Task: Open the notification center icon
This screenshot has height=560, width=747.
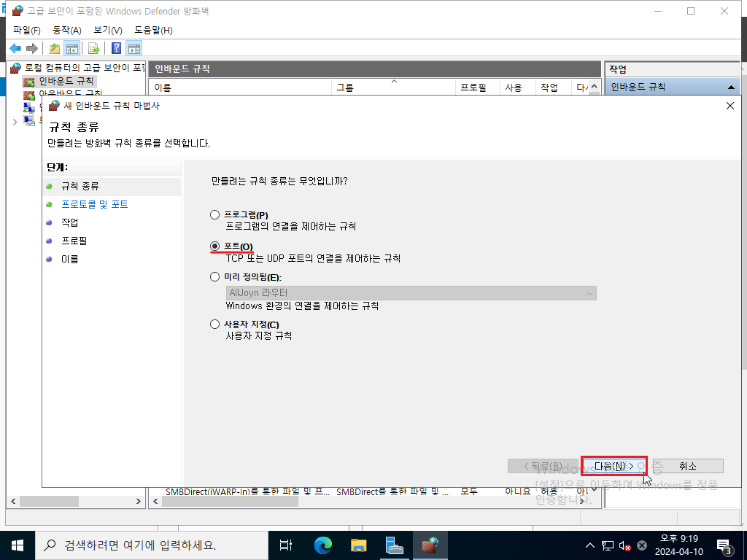Action: coord(724,546)
